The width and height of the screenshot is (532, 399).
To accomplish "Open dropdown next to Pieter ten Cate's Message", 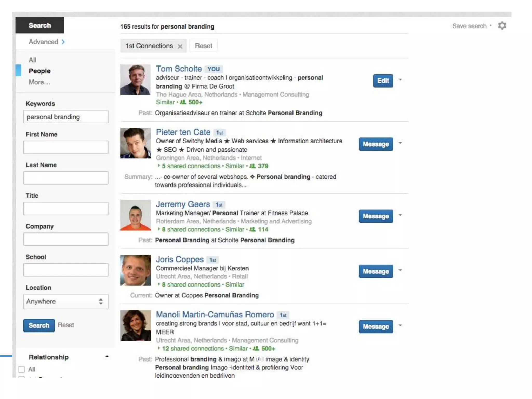I will click(x=400, y=143).
